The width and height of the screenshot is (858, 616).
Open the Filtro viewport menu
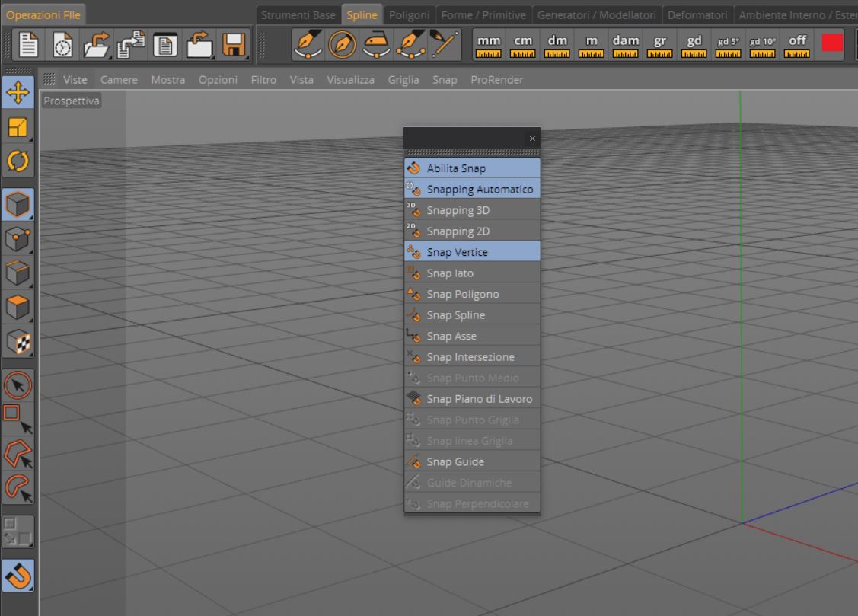[x=263, y=80]
